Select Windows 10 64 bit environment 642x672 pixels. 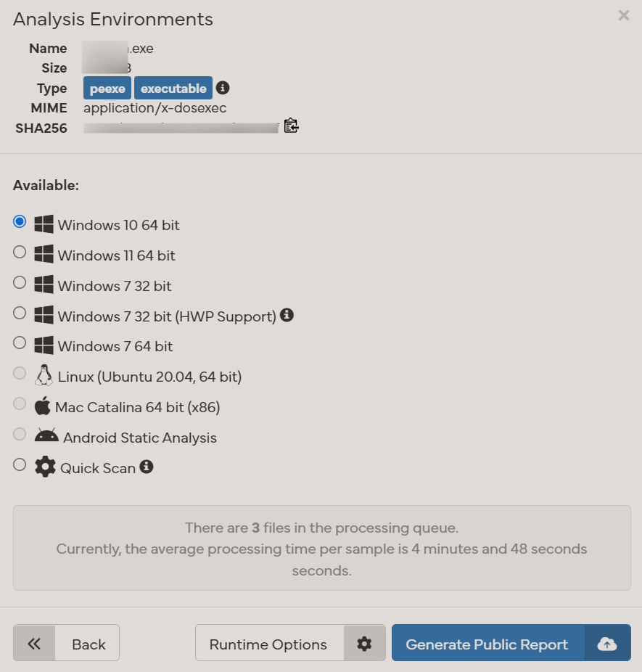[x=20, y=222]
